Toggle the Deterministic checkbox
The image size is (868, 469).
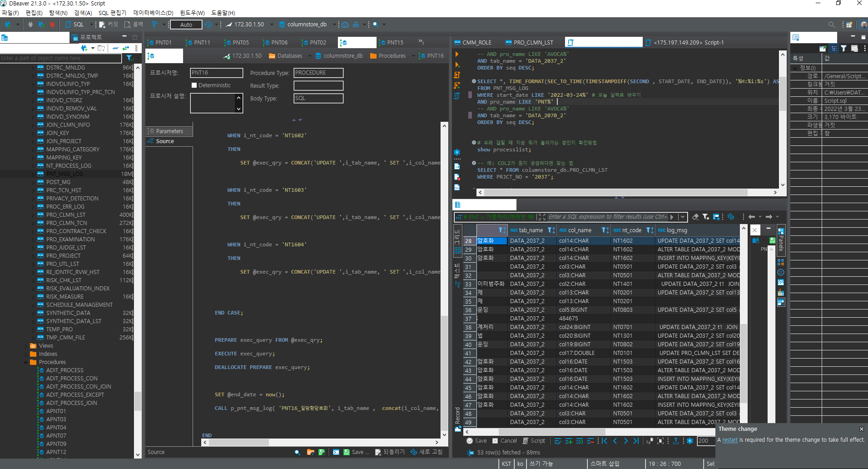pos(194,85)
